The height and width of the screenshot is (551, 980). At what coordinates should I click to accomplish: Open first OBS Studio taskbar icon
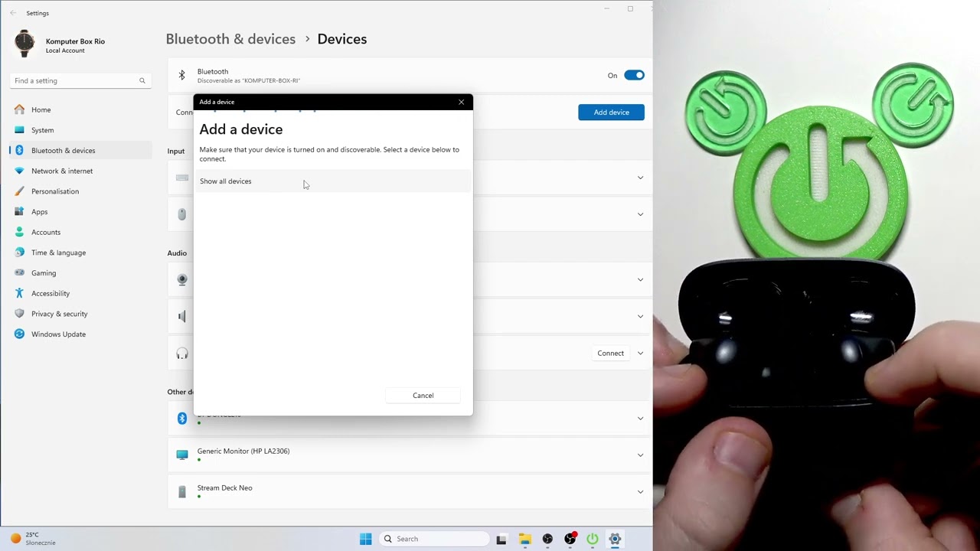pos(547,539)
